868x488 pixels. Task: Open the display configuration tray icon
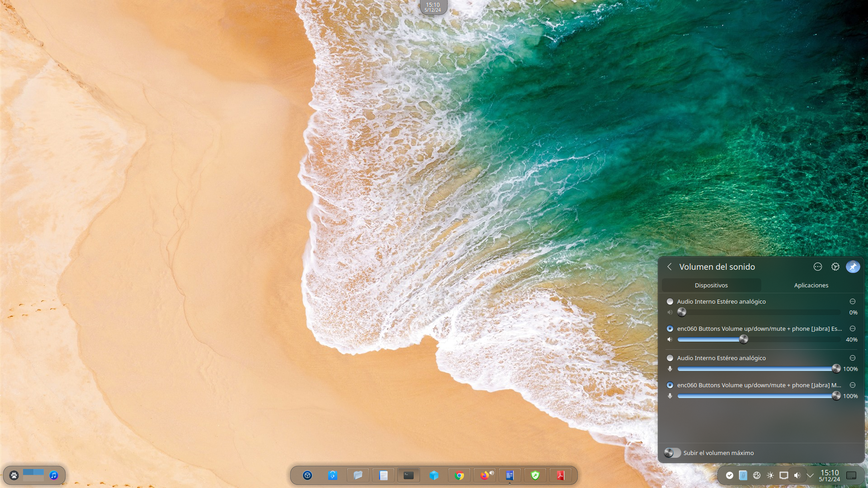point(783,475)
